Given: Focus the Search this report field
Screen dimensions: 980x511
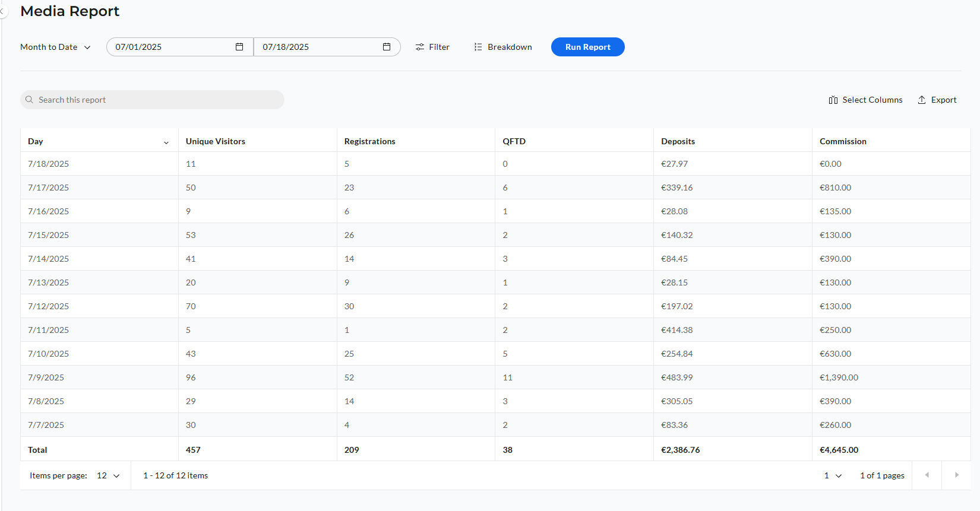Looking at the screenshot, I should coord(152,100).
